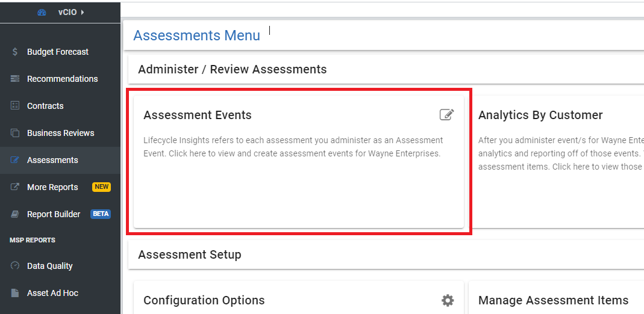Click the More Reports external link icon
Image resolution: width=644 pixels, height=314 pixels.
tap(15, 187)
